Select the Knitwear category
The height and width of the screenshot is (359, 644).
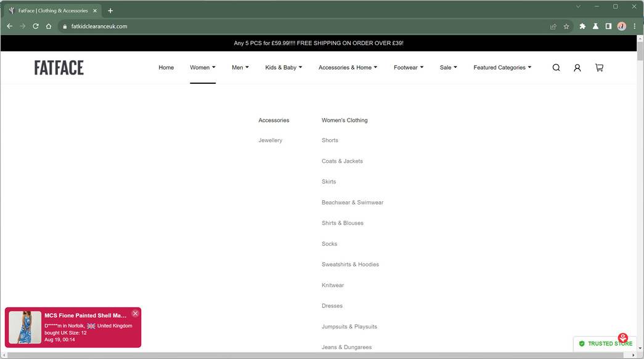pyautogui.click(x=333, y=286)
